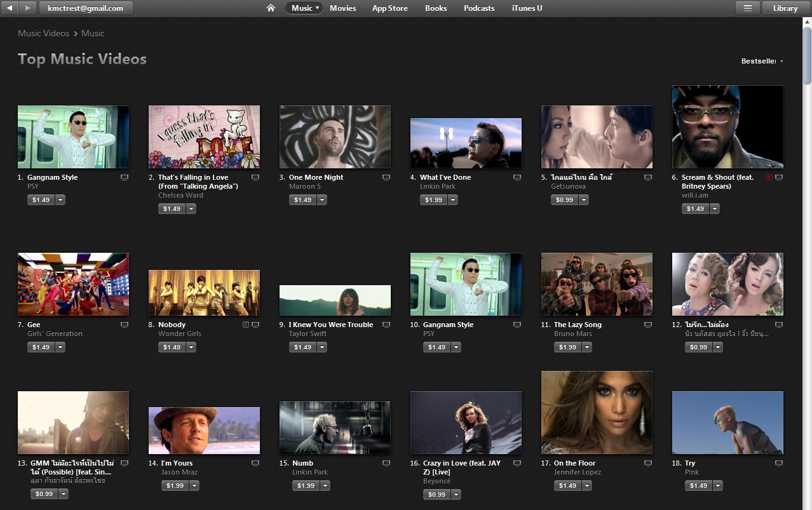The image size is (812, 510).
Task: Go to the iTunes Store home icon
Action: (x=271, y=8)
